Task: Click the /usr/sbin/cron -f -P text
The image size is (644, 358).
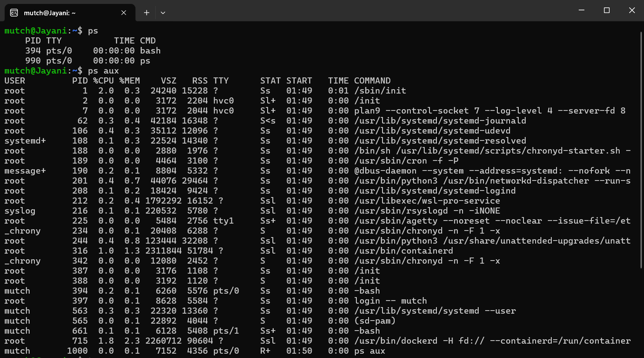Action: pos(406,161)
